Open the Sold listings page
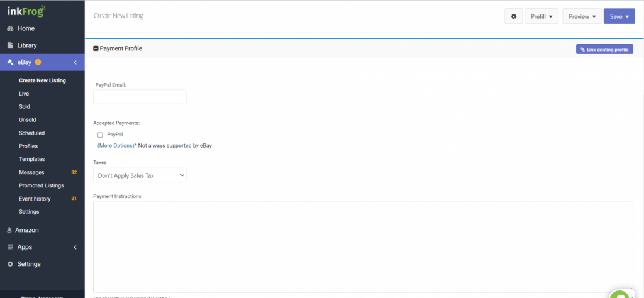644x298 pixels. pos(25,107)
